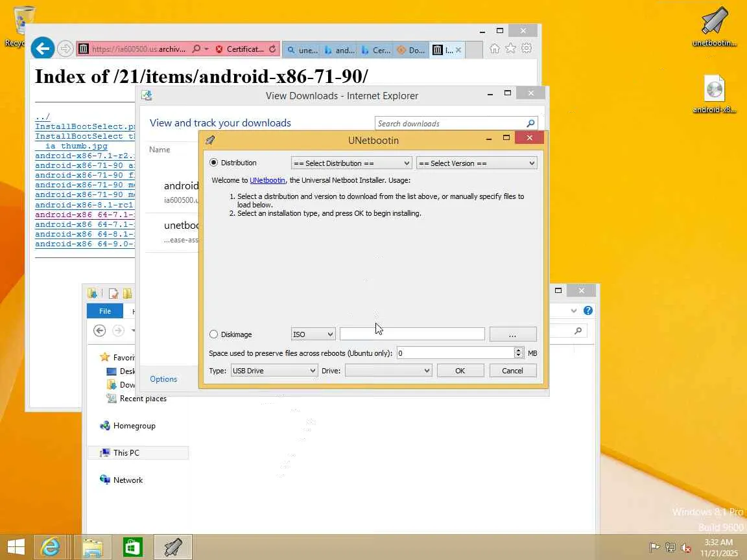Image resolution: width=747 pixels, height=560 pixels.
Task: Open the android-x86-8.1-rc1 link
Action: point(84,205)
